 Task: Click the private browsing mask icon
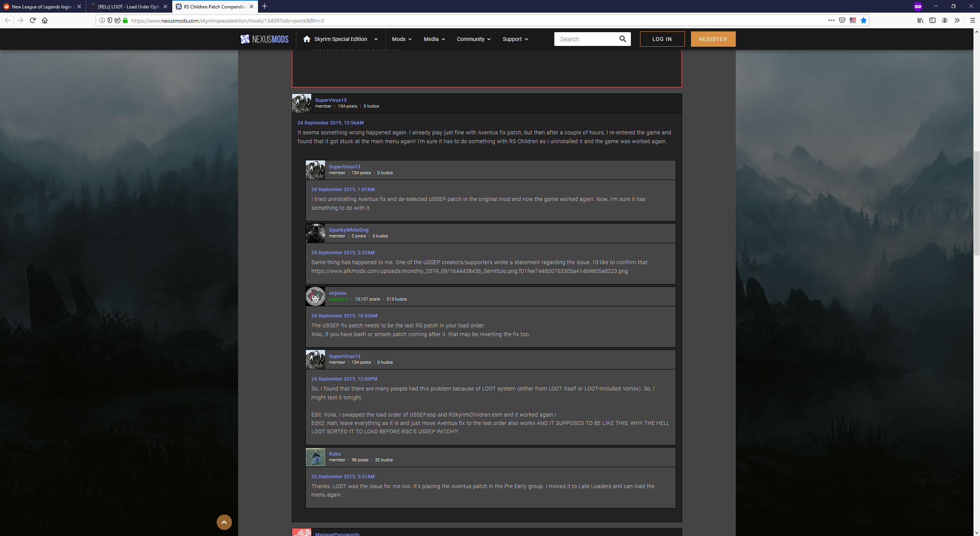pyautogui.click(x=918, y=7)
